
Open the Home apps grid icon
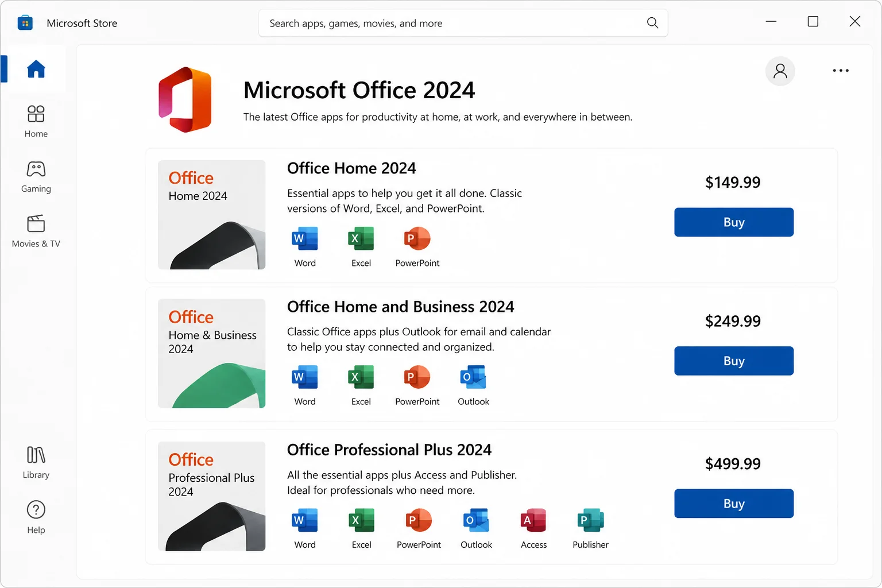tap(36, 114)
